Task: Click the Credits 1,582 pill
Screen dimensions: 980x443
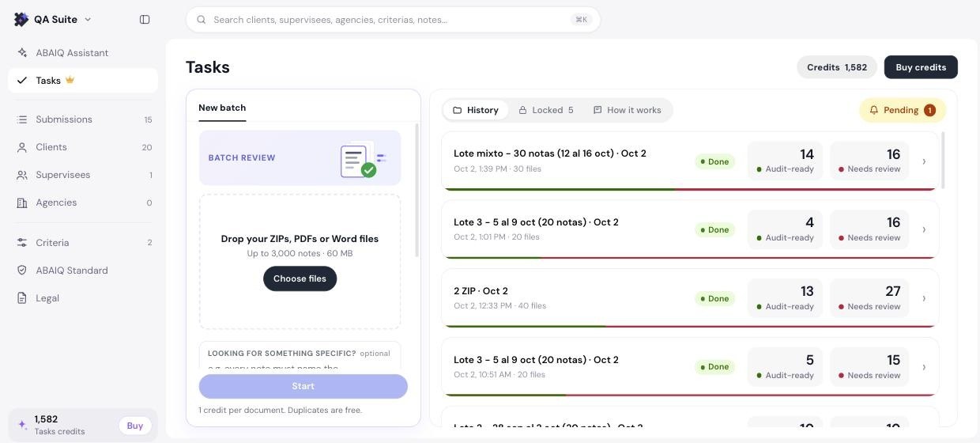Action: pos(837,67)
